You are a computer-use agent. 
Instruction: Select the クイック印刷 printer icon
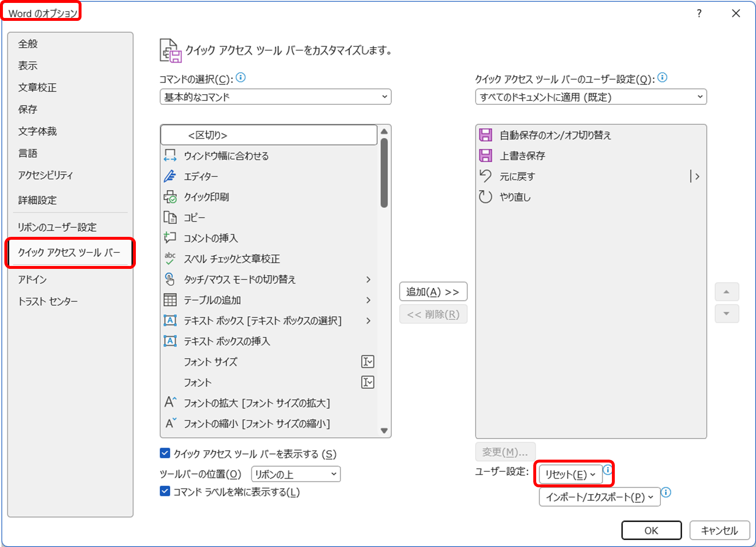170,197
